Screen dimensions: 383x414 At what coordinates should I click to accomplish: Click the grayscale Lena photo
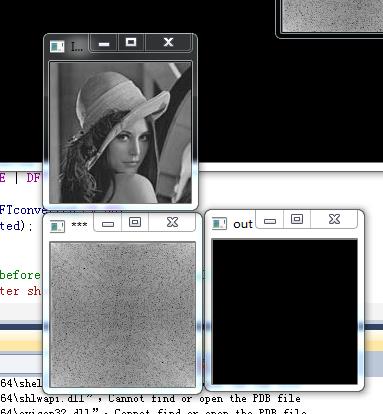coord(120,132)
